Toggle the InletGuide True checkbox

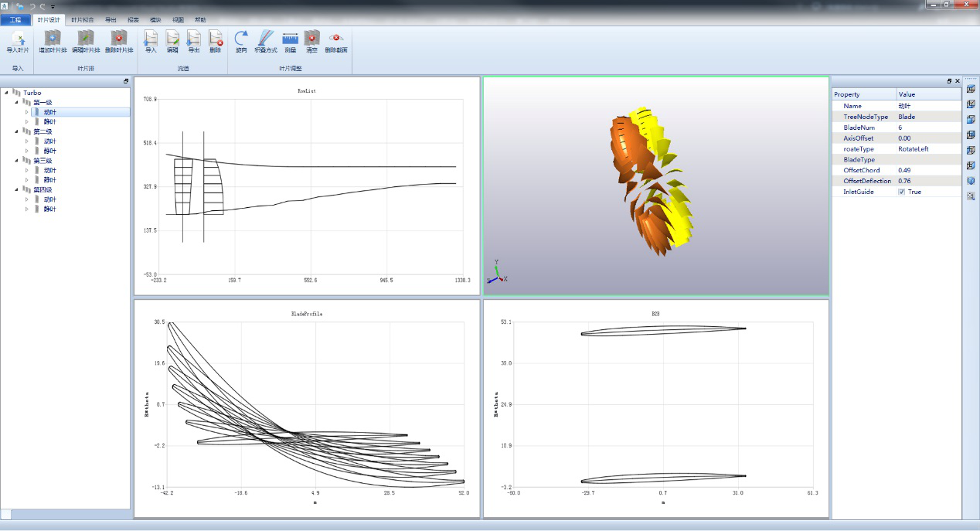click(x=902, y=192)
